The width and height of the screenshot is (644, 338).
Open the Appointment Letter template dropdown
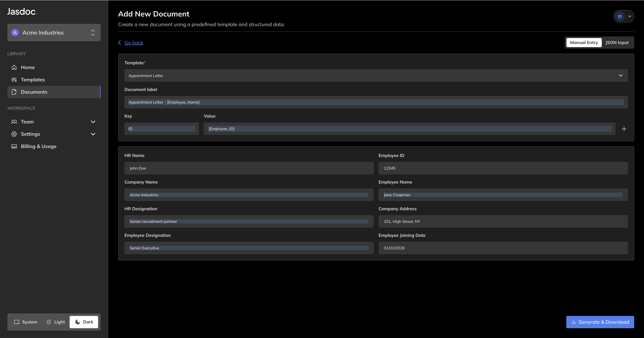(376, 75)
